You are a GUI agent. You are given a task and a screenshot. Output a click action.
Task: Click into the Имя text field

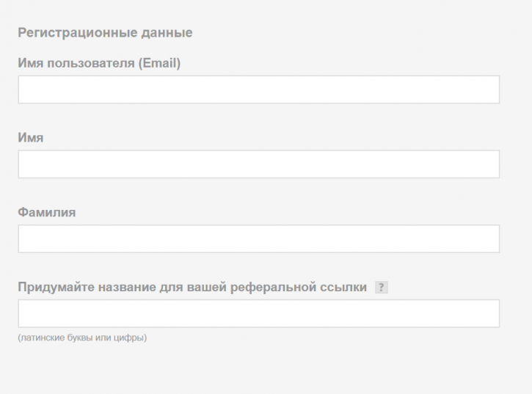pyautogui.click(x=259, y=164)
